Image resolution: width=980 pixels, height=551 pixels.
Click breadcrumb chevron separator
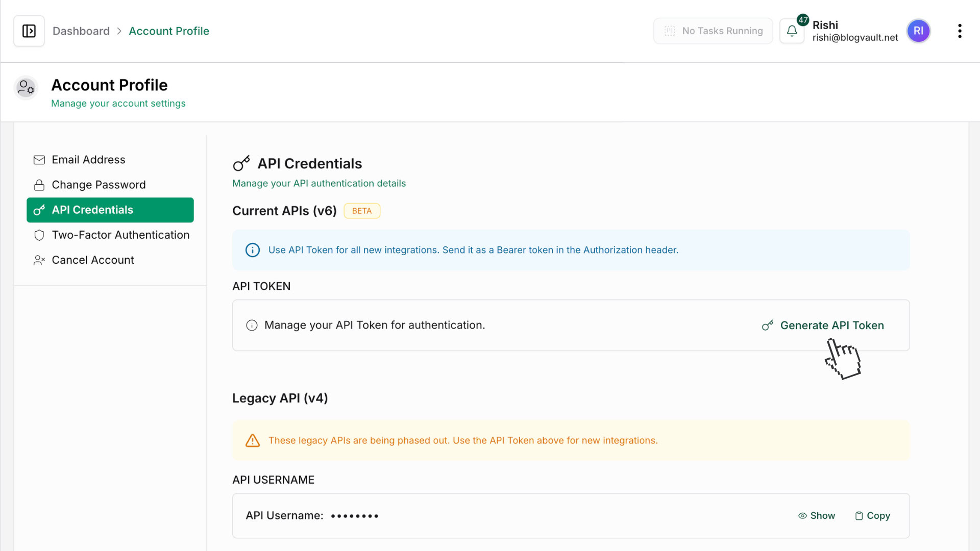(x=119, y=31)
